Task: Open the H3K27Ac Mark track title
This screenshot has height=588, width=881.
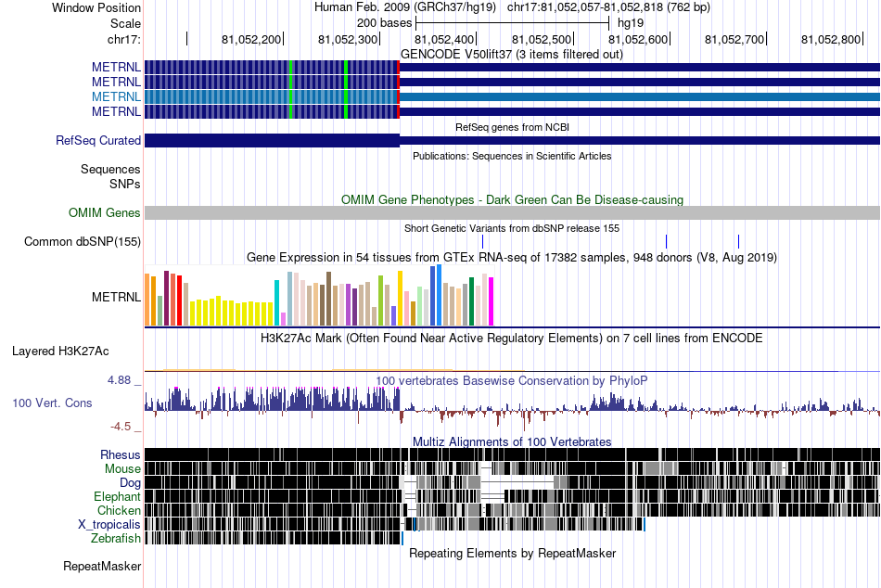Action: pos(512,338)
